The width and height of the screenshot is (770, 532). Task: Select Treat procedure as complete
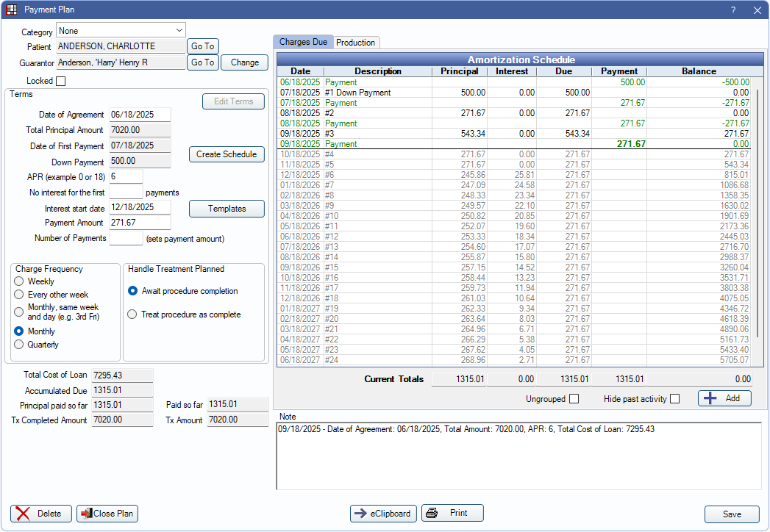click(132, 314)
